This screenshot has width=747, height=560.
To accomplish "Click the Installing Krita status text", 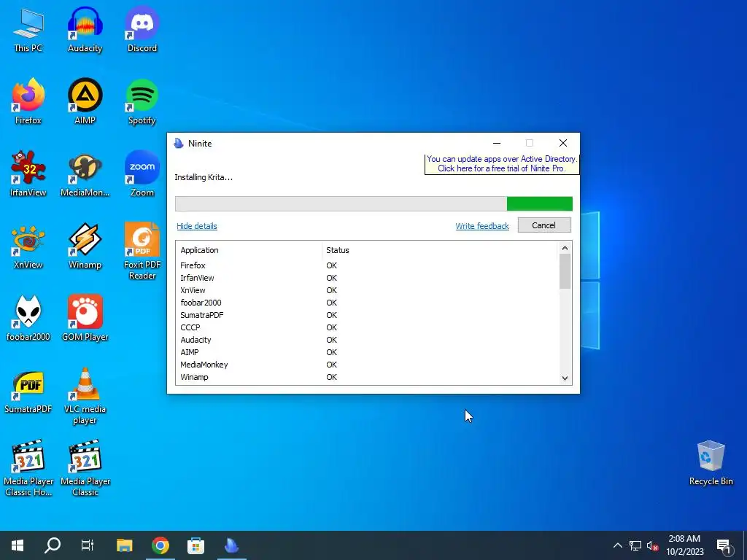I will point(204,177).
